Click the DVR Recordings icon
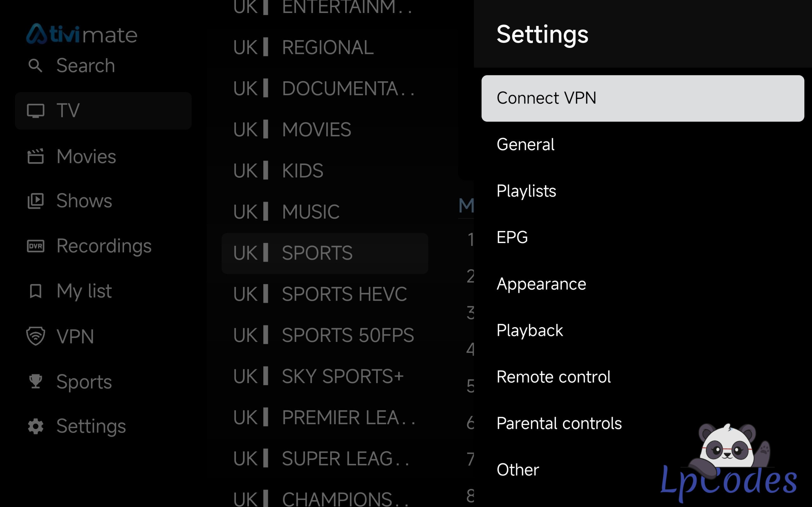812x507 pixels. (x=36, y=246)
